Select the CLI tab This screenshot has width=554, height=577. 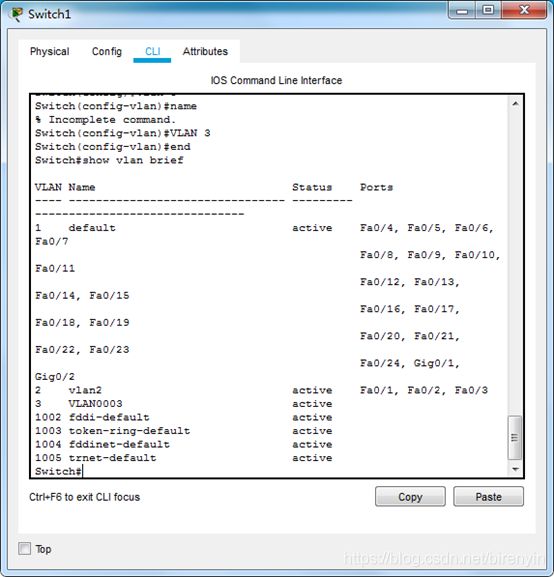pos(152,52)
